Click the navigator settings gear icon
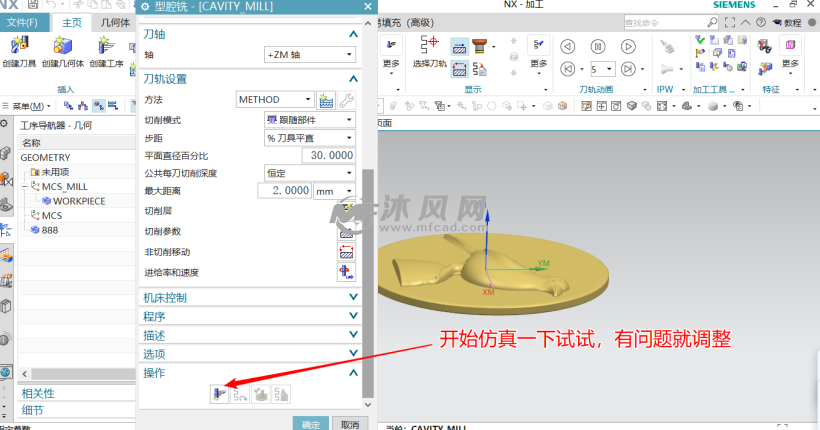The image size is (820, 430). tap(4, 124)
